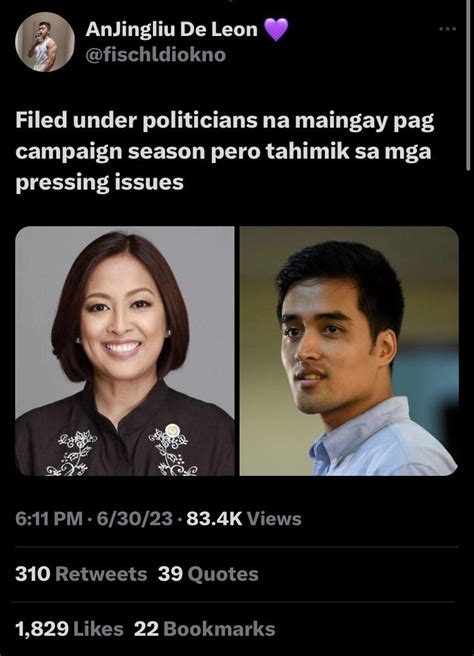This screenshot has height=656, width=474.
Task: Click the tweet text starting with 'Filed under politicians'
Action: [225, 151]
